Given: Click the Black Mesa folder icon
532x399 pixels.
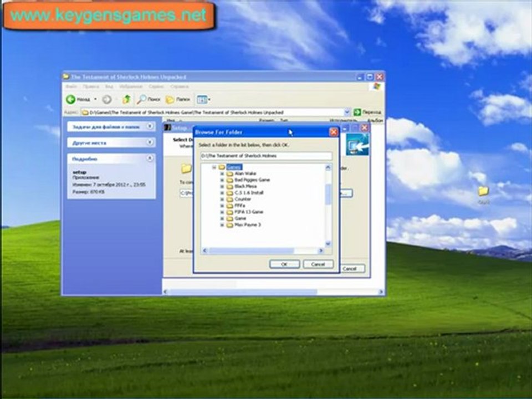Looking at the screenshot, I should (x=229, y=186).
